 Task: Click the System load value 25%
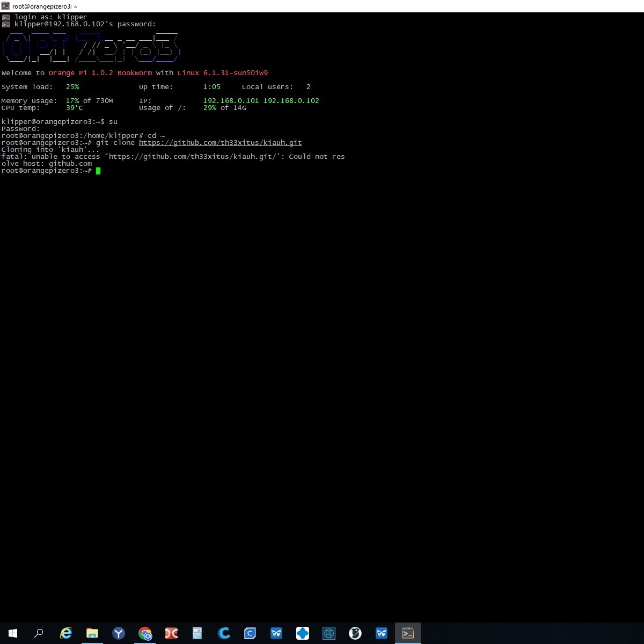[72, 87]
